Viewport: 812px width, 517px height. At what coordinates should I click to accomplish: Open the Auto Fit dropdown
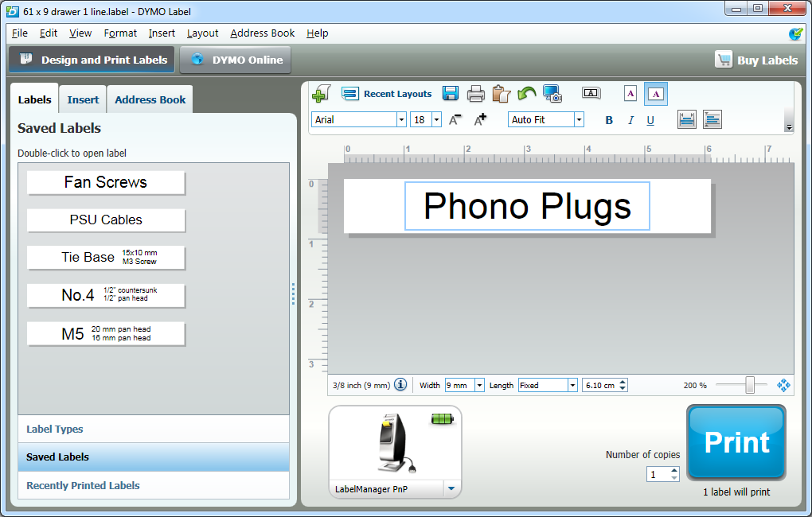pos(579,119)
